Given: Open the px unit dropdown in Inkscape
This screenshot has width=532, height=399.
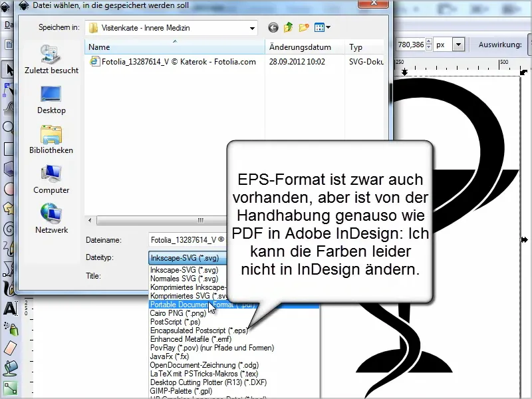Looking at the screenshot, I should [x=458, y=45].
